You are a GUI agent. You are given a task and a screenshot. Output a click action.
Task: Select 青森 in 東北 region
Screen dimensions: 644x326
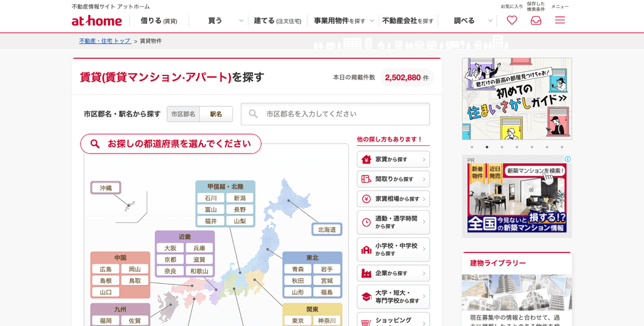point(297,269)
